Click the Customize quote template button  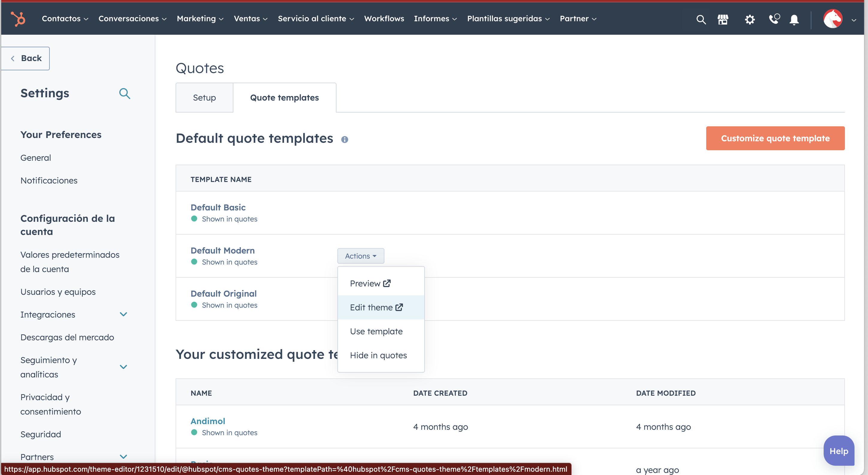click(x=775, y=138)
